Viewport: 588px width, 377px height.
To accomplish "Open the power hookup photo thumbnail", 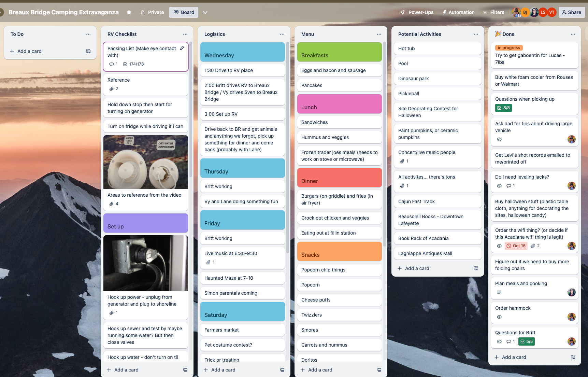I will pyautogui.click(x=145, y=263).
